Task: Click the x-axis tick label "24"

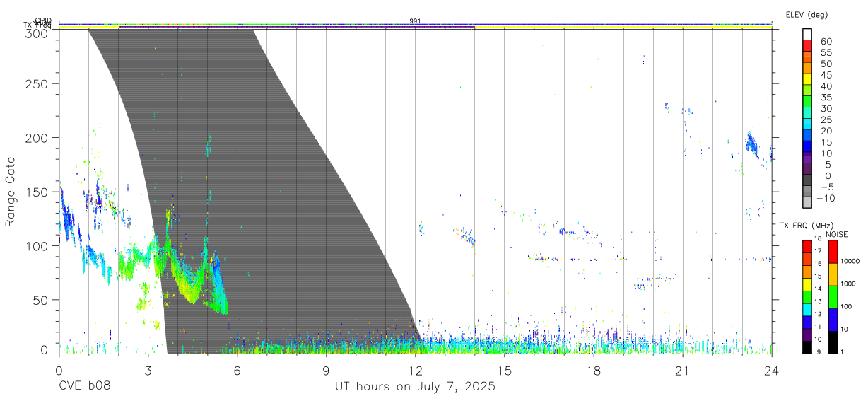Action: click(x=771, y=371)
